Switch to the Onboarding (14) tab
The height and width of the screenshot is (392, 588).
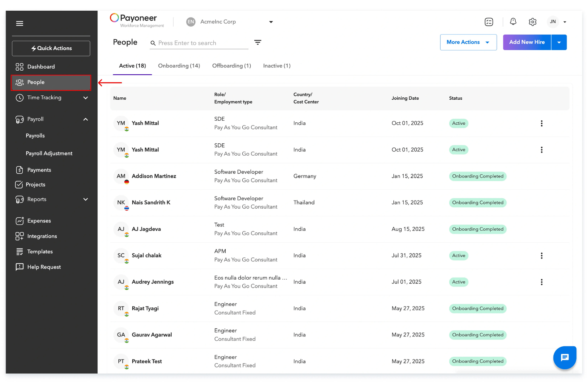pyautogui.click(x=179, y=66)
